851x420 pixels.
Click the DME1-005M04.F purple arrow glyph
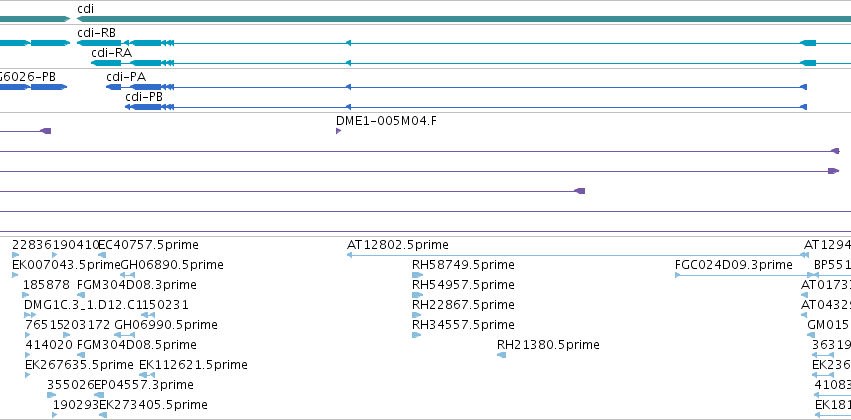pos(339,131)
